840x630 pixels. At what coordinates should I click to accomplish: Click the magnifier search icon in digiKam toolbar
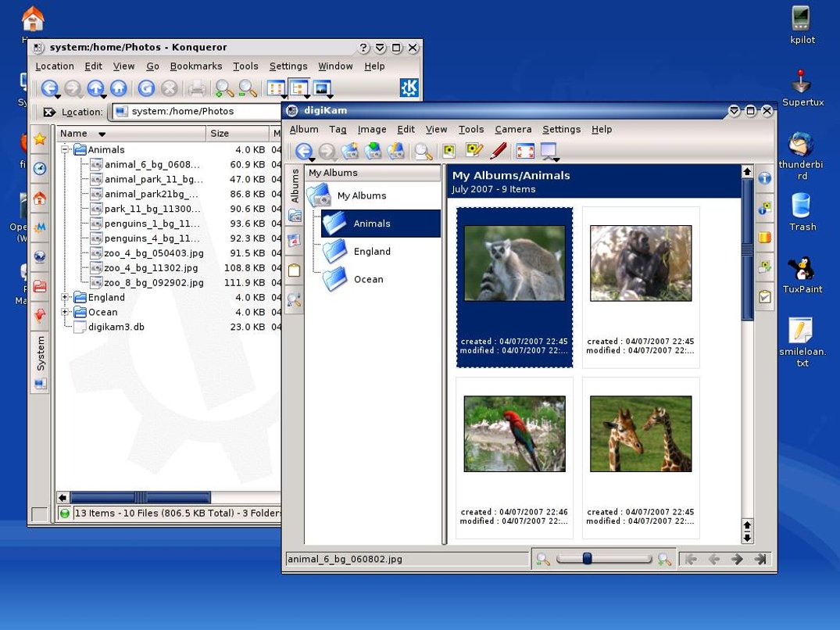[x=424, y=152]
